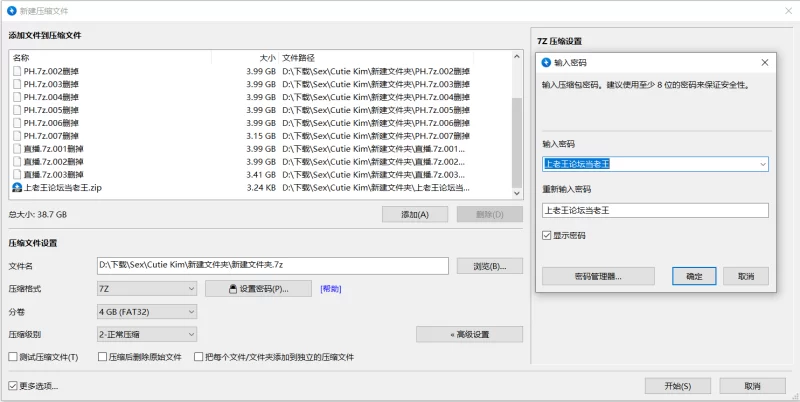The height and width of the screenshot is (402, 800).
Task: Open the [帮助] help link
Action: click(331, 289)
